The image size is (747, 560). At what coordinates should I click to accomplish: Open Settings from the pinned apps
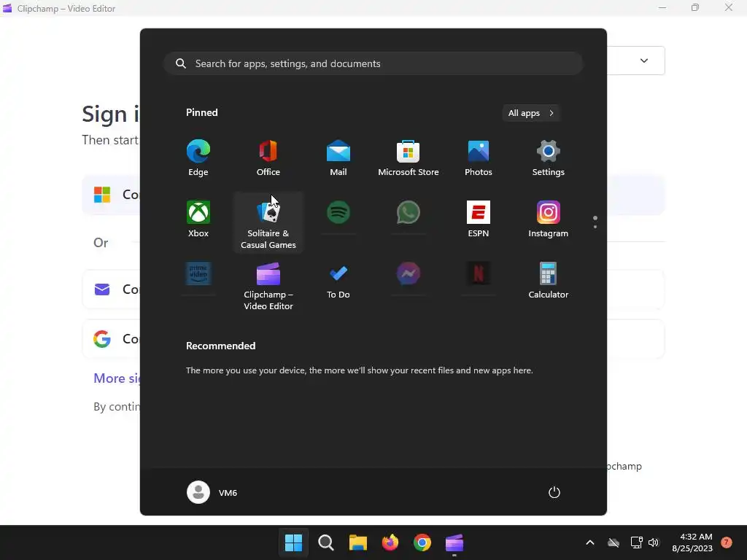(x=549, y=157)
